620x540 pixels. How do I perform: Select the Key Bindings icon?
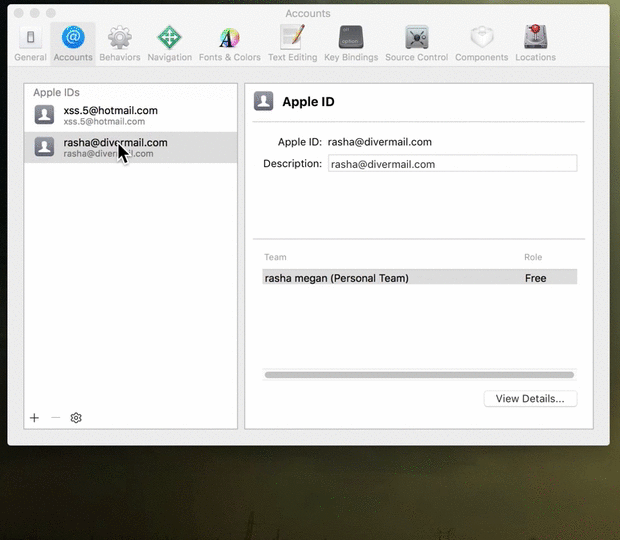[x=351, y=43]
